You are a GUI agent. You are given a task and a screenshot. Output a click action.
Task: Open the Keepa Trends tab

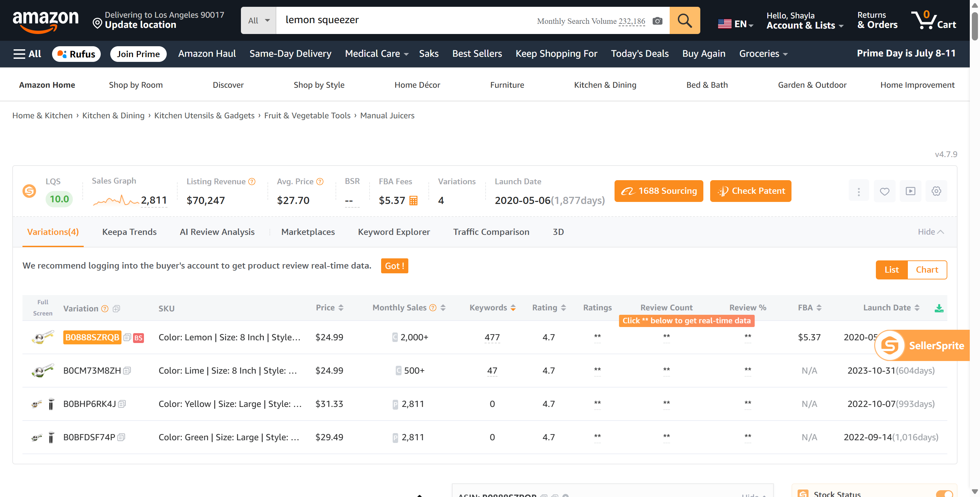click(129, 232)
